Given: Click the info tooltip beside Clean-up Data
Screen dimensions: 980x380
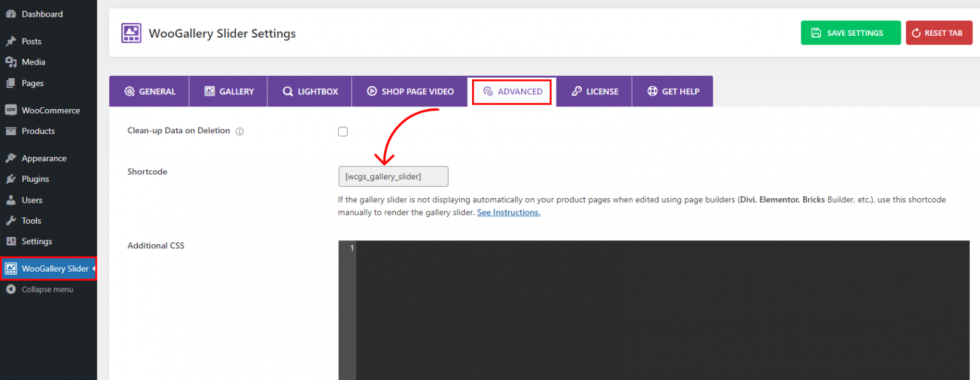Looking at the screenshot, I should click(x=239, y=131).
